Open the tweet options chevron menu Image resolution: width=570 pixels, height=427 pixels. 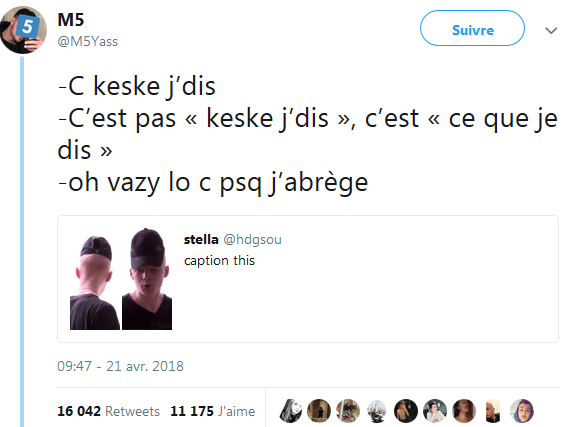point(551,31)
